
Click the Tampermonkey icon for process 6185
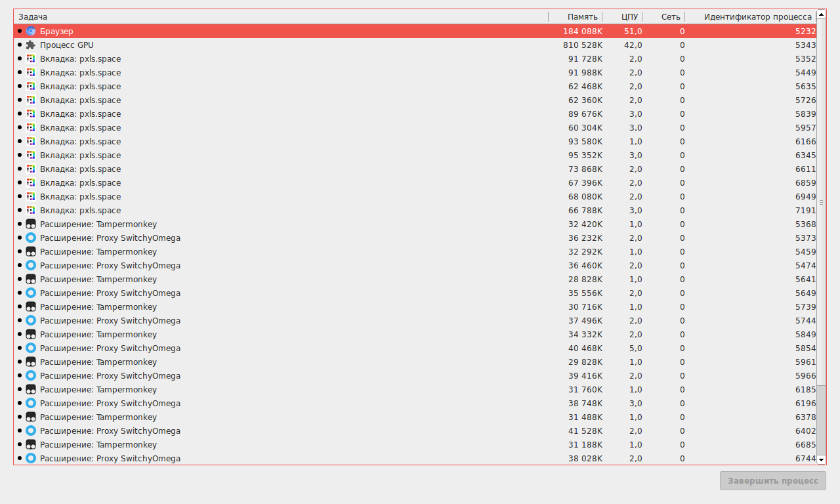point(31,390)
